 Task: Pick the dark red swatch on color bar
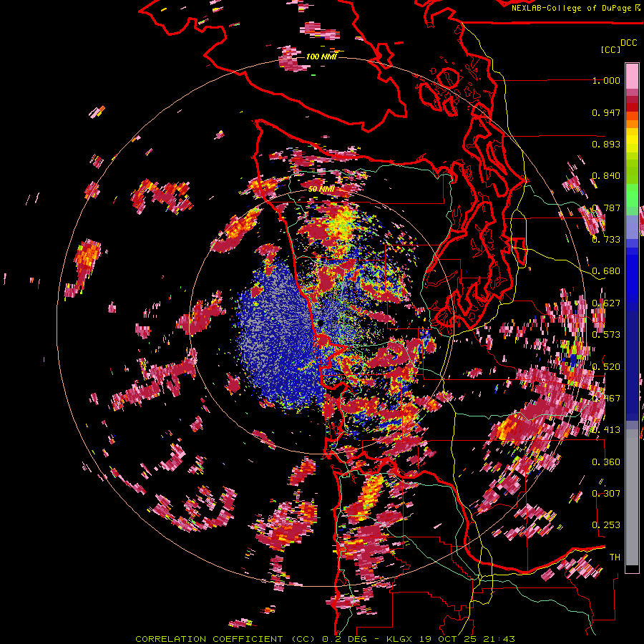tap(632, 107)
